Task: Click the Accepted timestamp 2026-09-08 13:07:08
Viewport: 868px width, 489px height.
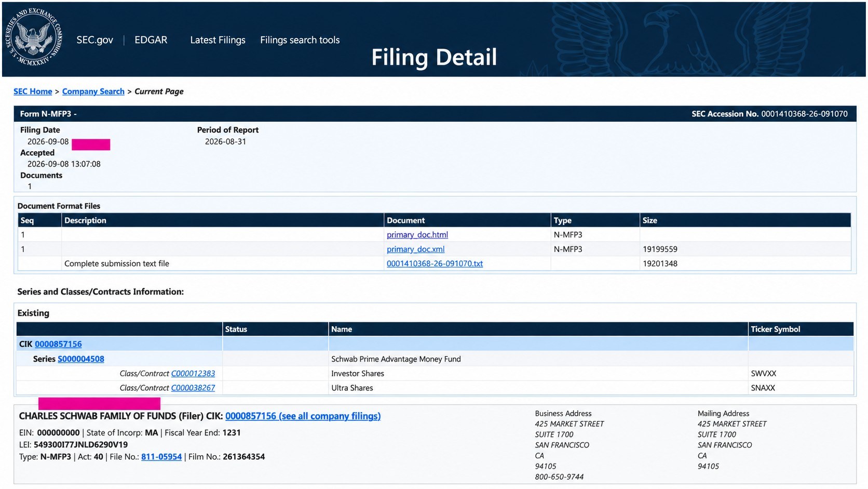Action: [x=64, y=164]
